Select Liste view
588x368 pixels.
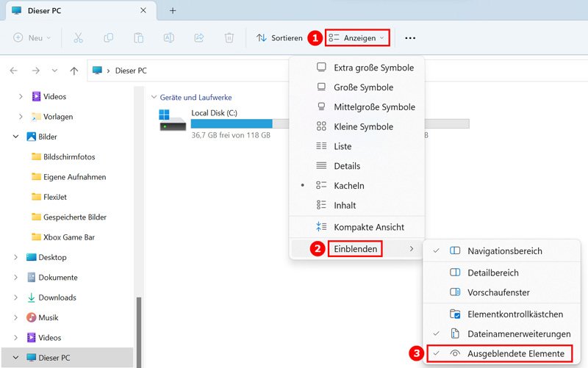[357, 146]
